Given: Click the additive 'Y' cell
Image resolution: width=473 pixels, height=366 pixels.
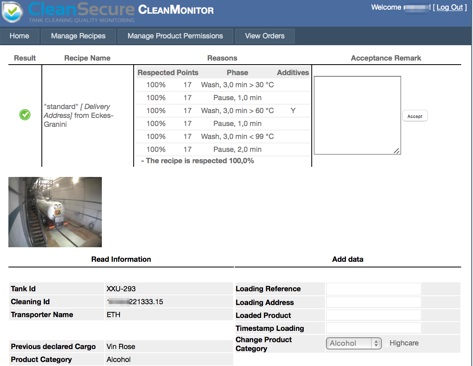Looking at the screenshot, I should click(293, 111).
